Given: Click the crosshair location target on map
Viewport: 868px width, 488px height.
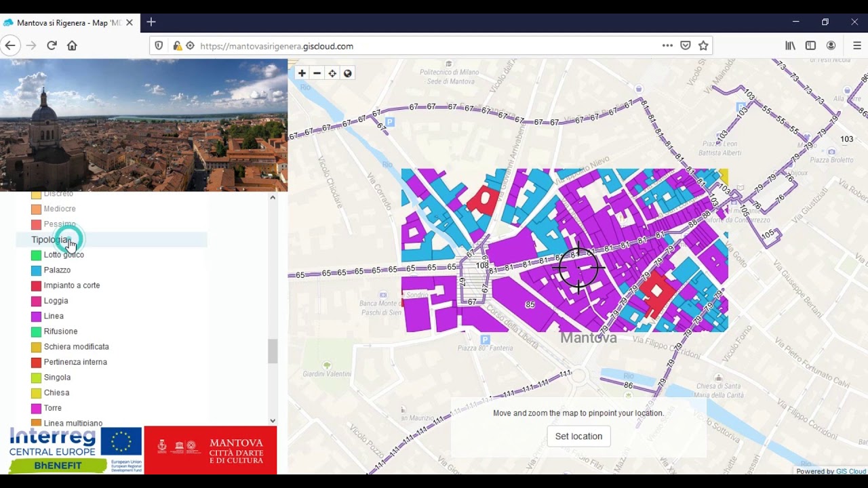Looking at the screenshot, I should 578,268.
